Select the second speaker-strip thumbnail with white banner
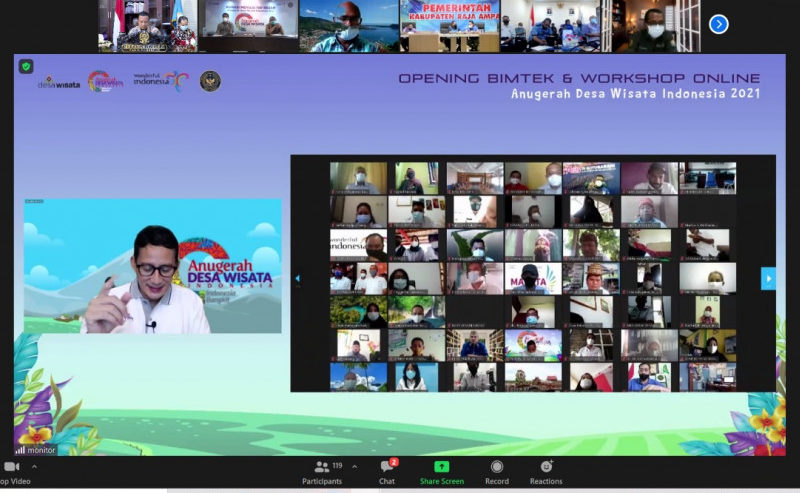 (x=248, y=26)
